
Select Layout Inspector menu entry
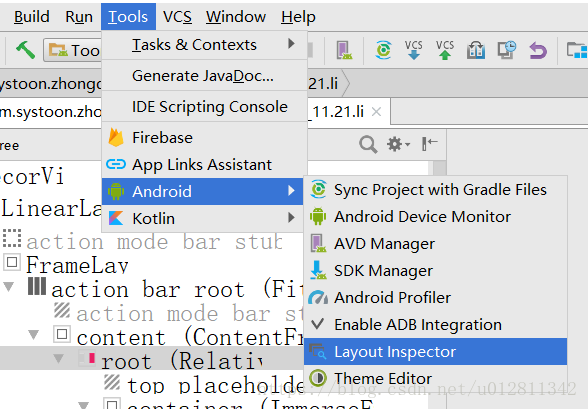[x=435, y=352]
